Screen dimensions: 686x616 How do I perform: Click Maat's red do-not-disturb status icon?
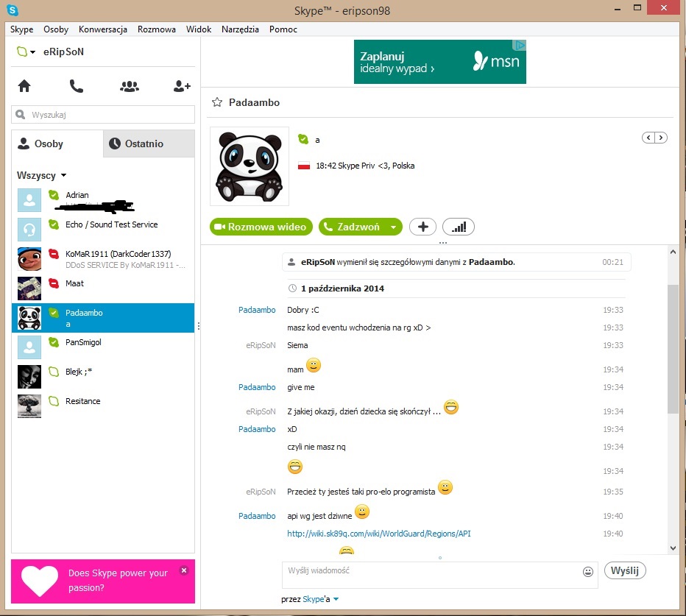tap(54, 283)
